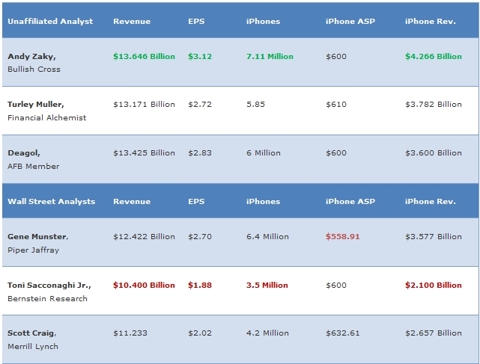Click the lower iPhone Rev. header
This screenshot has height=364, width=480.
pos(430,201)
